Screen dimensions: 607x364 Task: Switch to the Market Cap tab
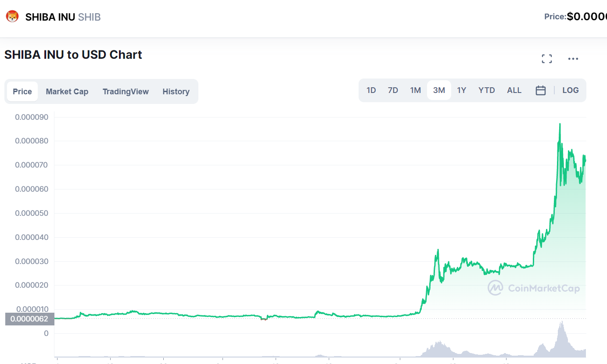click(x=67, y=91)
